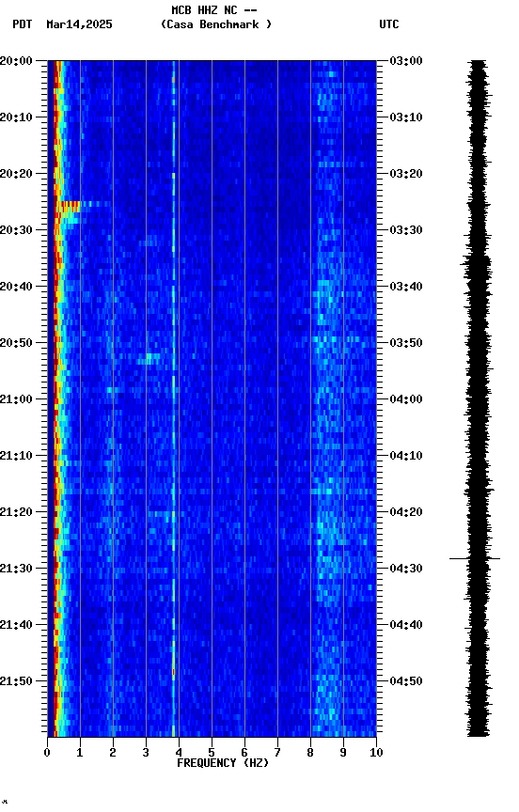Click the UTC timezone label
The height and width of the screenshot is (812, 519).
click(389, 24)
